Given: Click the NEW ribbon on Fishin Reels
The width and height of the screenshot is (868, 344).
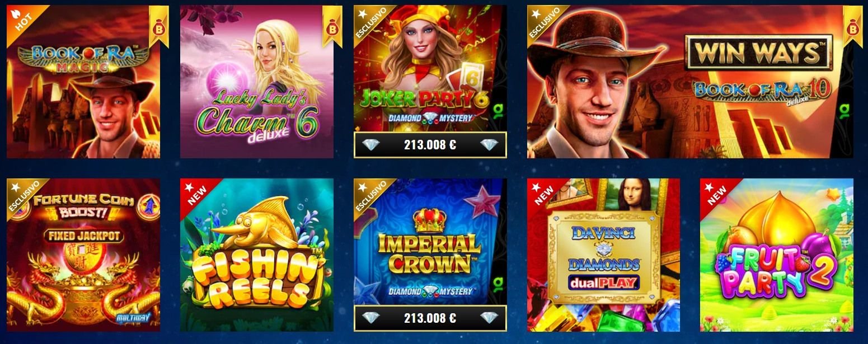Looking at the screenshot, I should [x=195, y=194].
